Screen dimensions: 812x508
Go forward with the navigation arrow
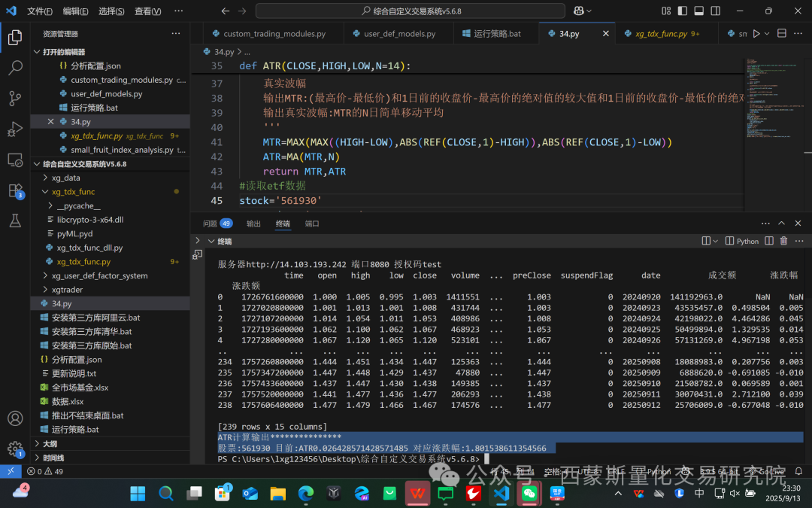pyautogui.click(x=242, y=11)
